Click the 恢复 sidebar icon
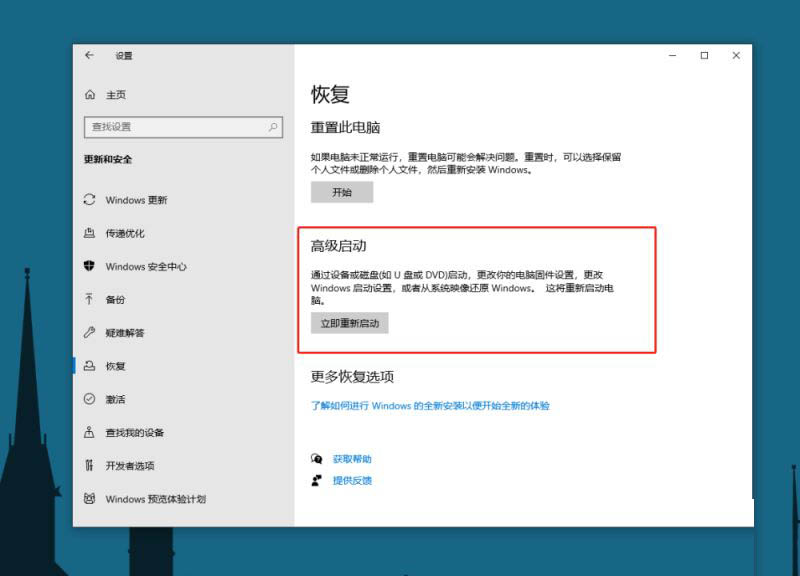The image size is (800, 576). click(89, 365)
